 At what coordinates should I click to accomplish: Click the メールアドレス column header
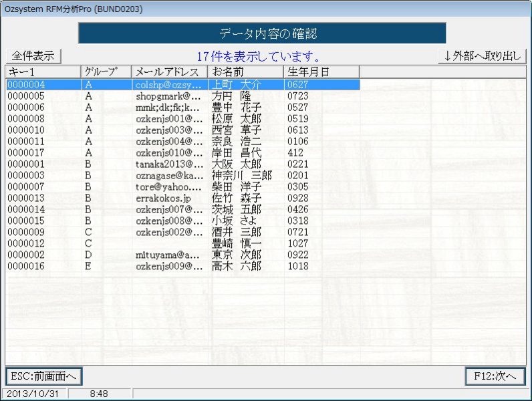(x=170, y=72)
